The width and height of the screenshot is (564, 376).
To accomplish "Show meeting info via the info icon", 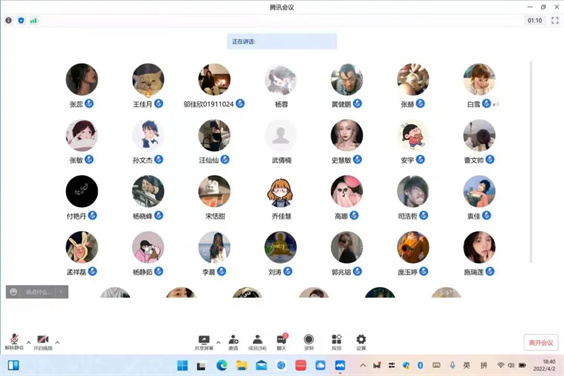I will tap(8, 21).
